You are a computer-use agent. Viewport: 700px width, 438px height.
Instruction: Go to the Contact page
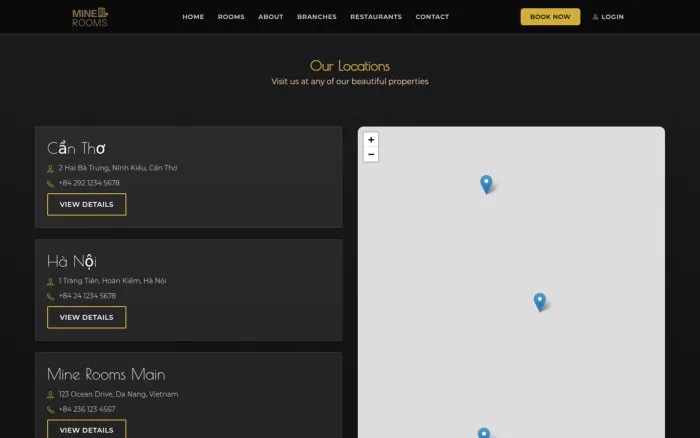pyautogui.click(x=432, y=17)
